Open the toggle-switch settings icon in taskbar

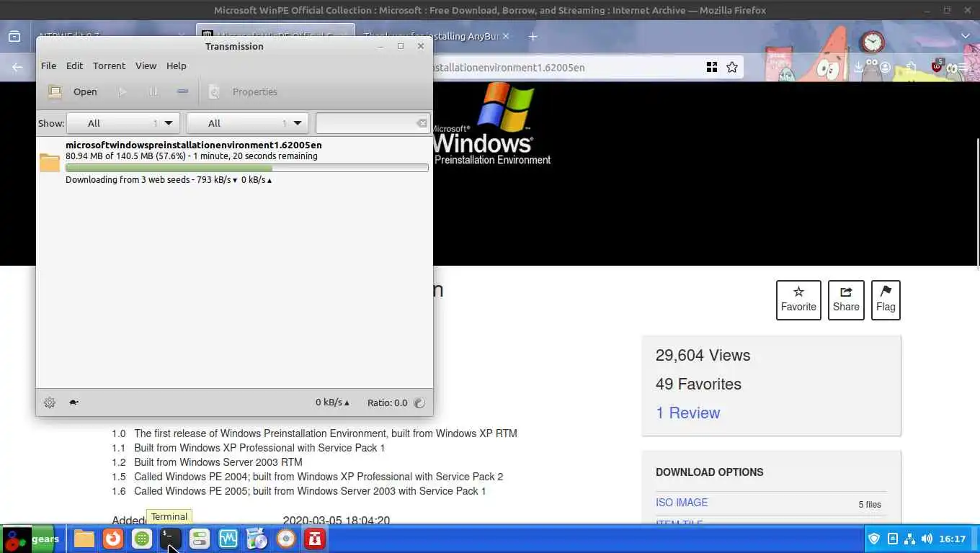(200, 539)
